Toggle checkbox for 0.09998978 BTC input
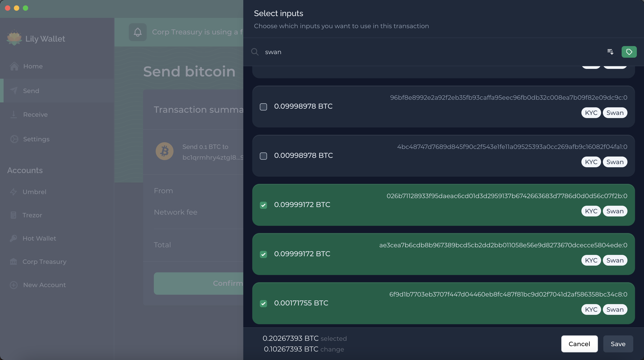Image resolution: width=644 pixels, height=360 pixels. click(264, 107)
